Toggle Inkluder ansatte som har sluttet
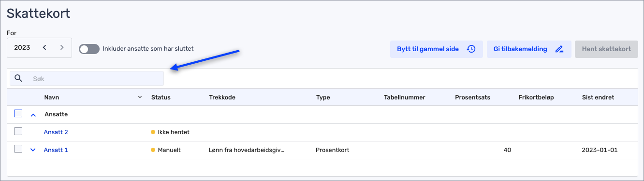The image size is (644, 181). click(x=89, y=49)
